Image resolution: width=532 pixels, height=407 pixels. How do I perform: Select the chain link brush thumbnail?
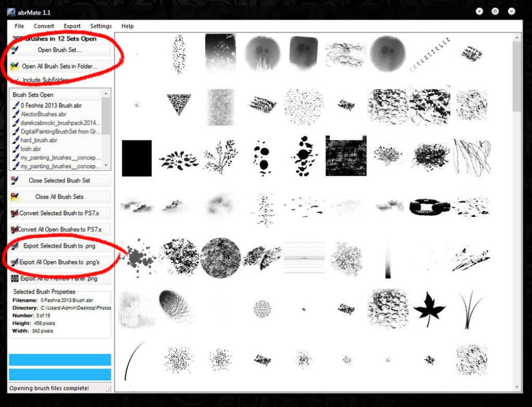coord(429,206)
